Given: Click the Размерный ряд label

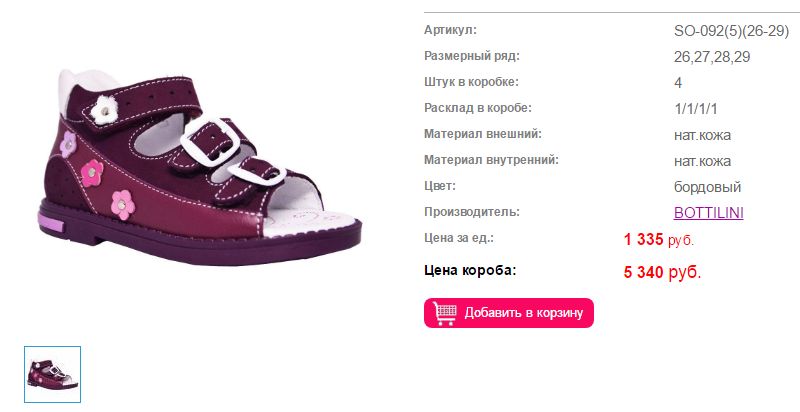Looking at the screenshot, I should tap(471, 56).
